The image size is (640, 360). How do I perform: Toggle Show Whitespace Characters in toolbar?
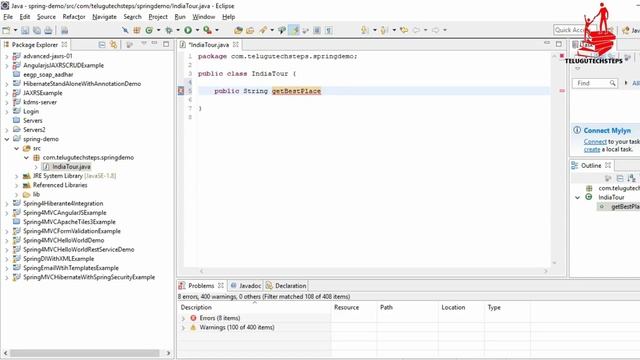[329, 30]
